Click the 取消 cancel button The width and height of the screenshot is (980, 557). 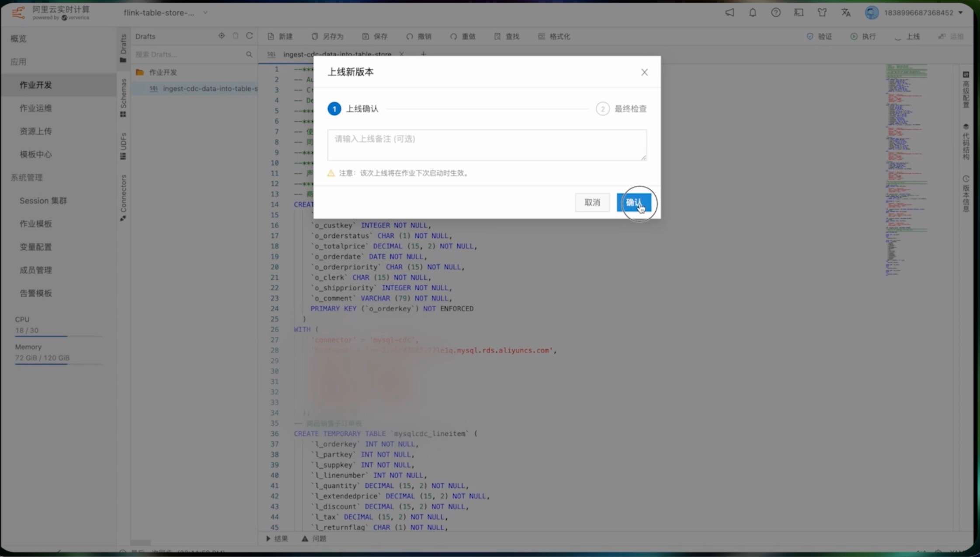(x=592, y=202)
